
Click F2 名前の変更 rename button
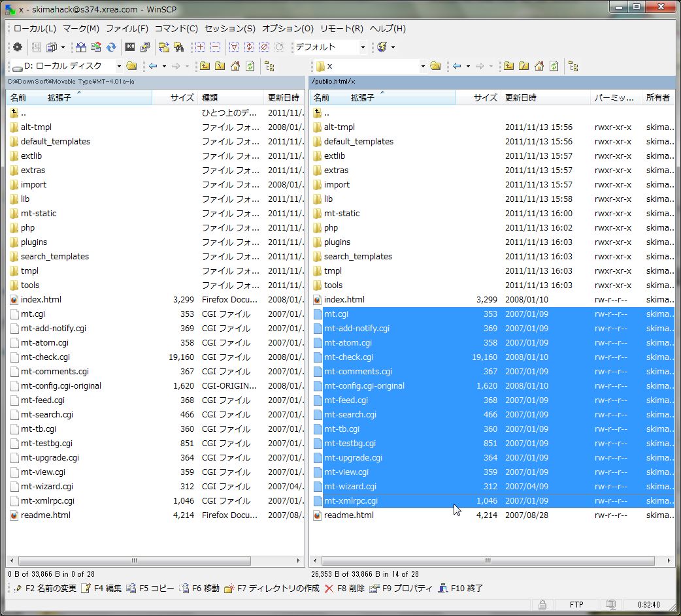45,588
